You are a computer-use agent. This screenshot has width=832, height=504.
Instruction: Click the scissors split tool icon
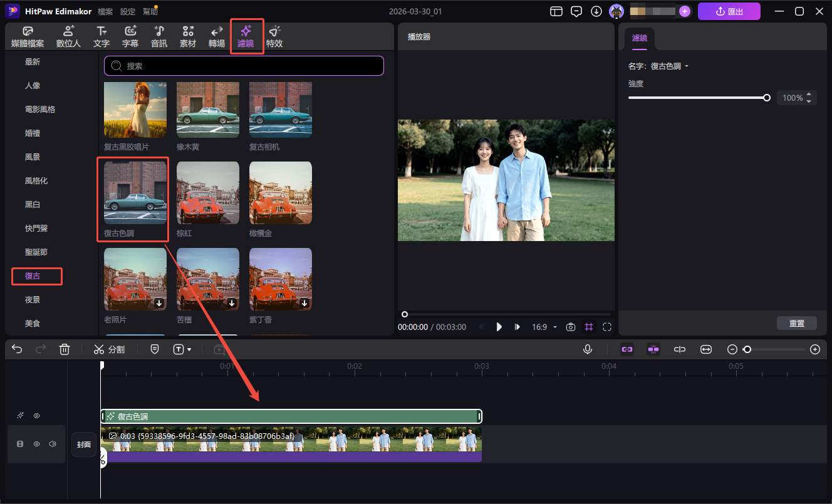coord(99,349)
